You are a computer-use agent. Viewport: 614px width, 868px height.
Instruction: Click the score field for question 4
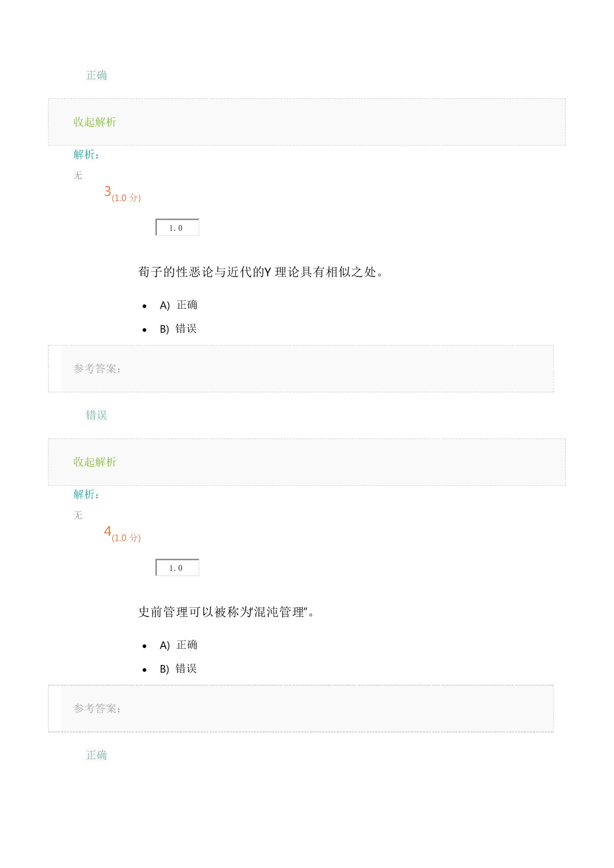click(177, 567)
